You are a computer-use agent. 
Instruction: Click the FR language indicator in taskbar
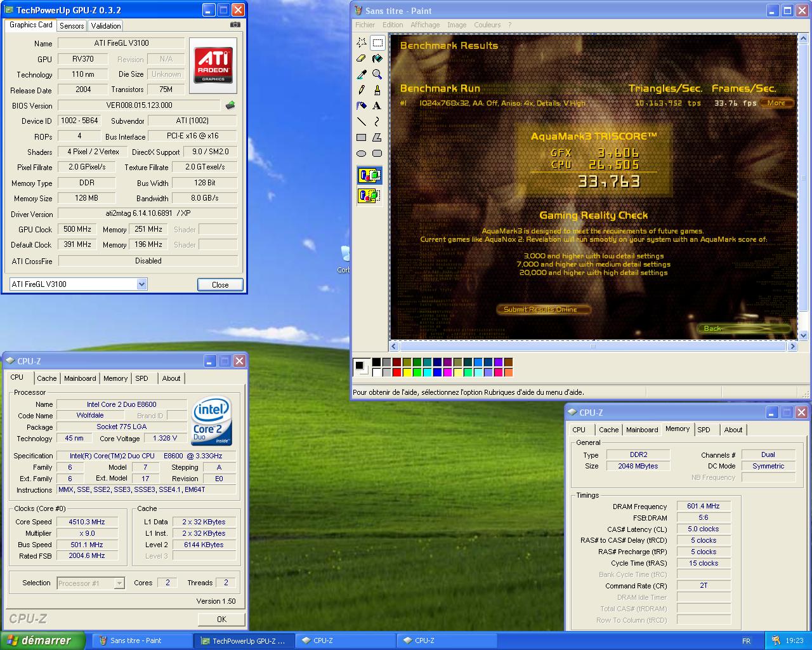746,641
